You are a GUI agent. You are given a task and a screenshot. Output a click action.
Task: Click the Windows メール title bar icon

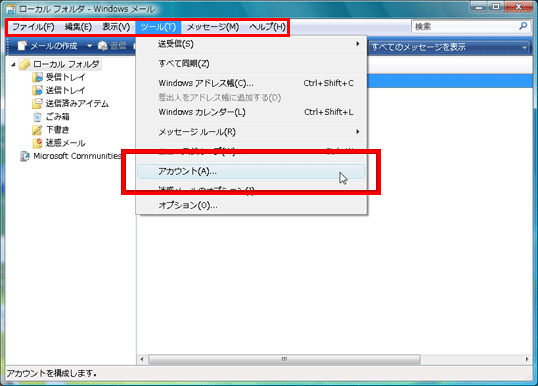coord(11,9)
